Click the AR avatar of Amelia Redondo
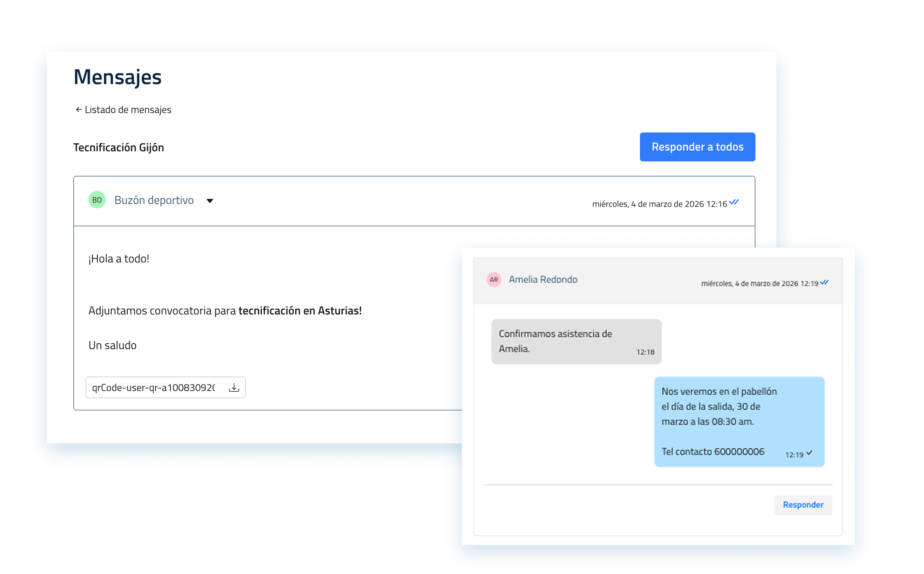The image size is (924, 574). [494, 279]
